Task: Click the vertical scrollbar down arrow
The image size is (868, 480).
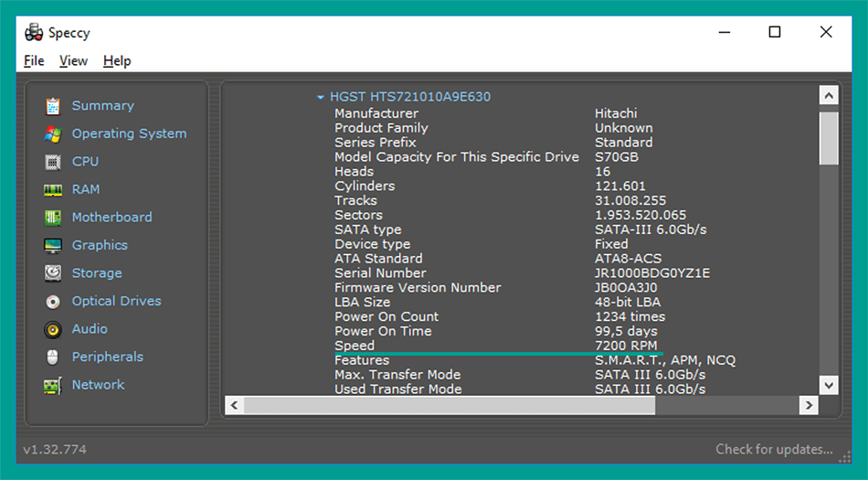Action: click(x=829, y=385)
